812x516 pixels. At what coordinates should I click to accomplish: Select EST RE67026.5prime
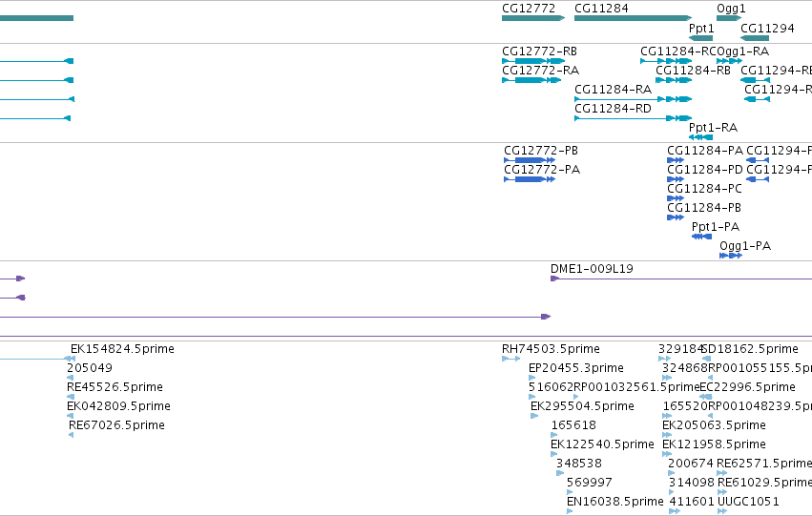click(x=116, y=425)
